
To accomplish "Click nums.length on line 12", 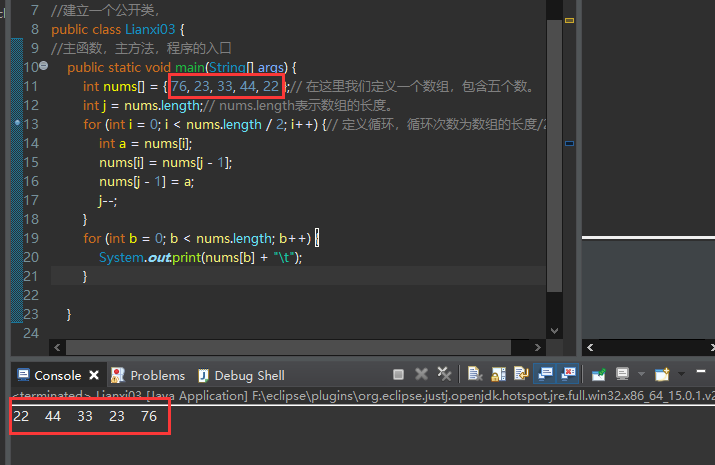I will (162, 106).
